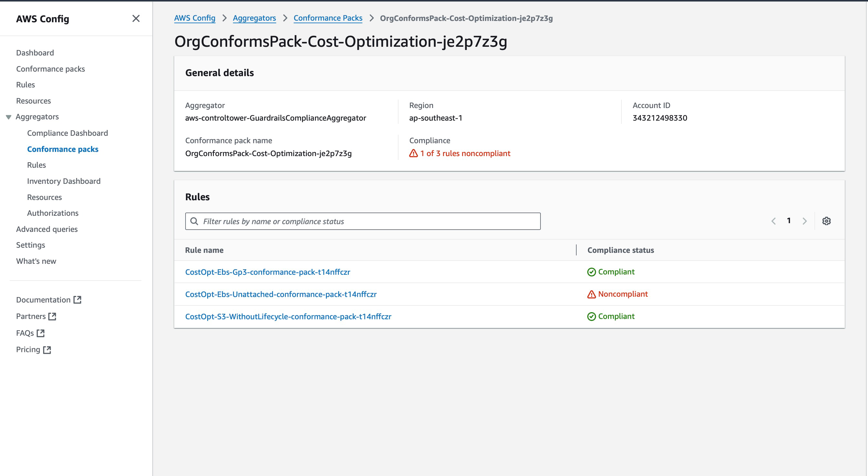868x476 pixels.
Task: Navigate to Conformance Packs via the breadcrumb
Action: click(x=328, y=18)
